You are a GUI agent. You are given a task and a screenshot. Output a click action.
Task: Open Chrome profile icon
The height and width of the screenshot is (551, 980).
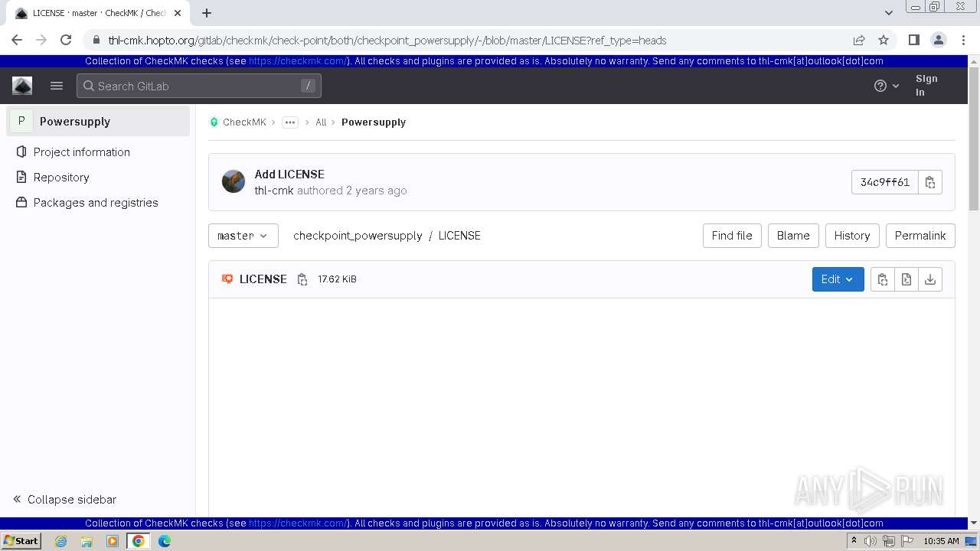coord(938,40)
